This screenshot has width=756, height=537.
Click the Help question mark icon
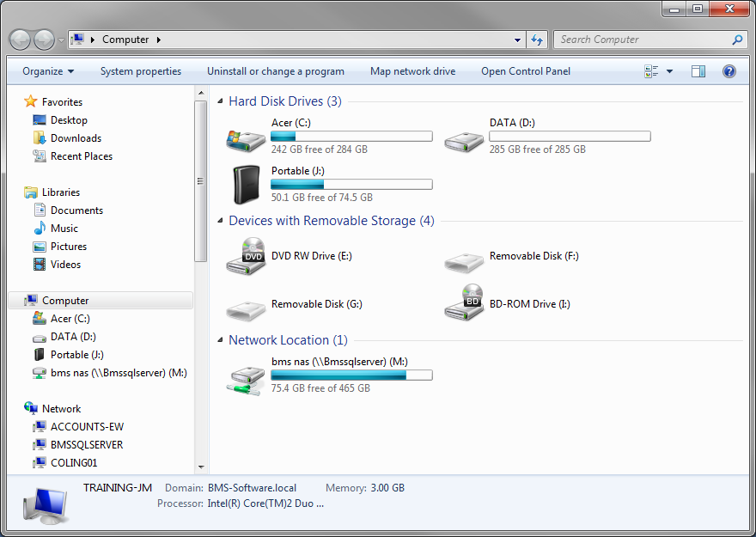(729, 71)
